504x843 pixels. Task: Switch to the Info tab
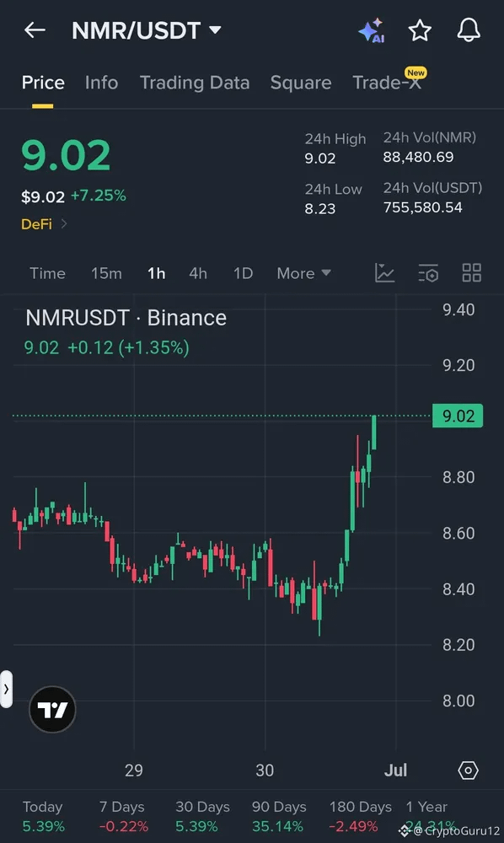101,83
